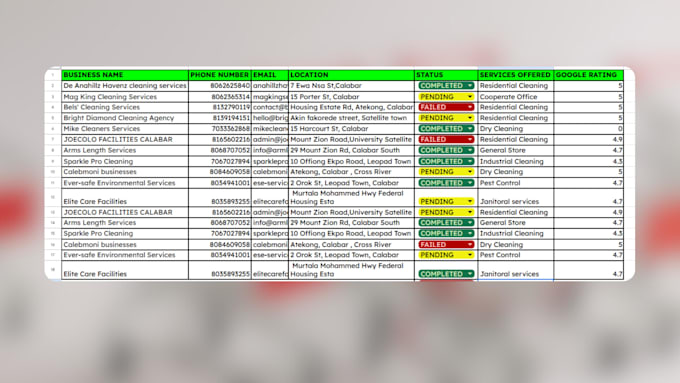The width and height of the screenshot is (680, 383).
Task: Select the SERVICES OFFERED header cell
Action: 516,75
